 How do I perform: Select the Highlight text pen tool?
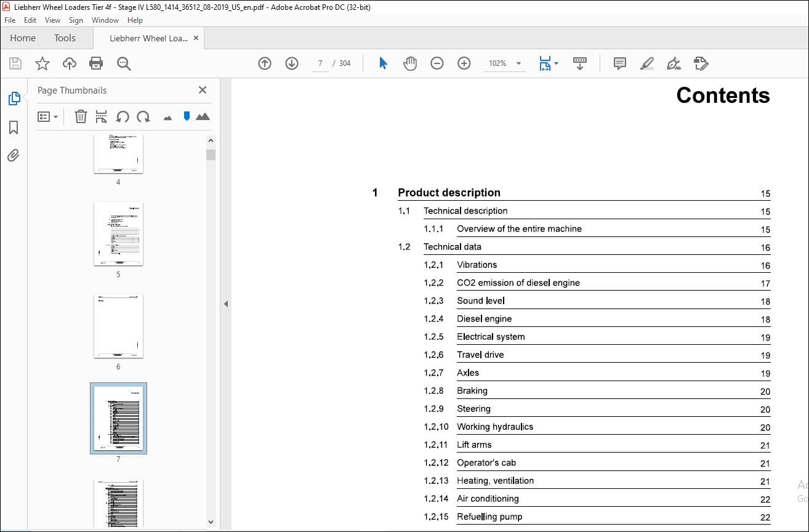(x=646, y=63)
